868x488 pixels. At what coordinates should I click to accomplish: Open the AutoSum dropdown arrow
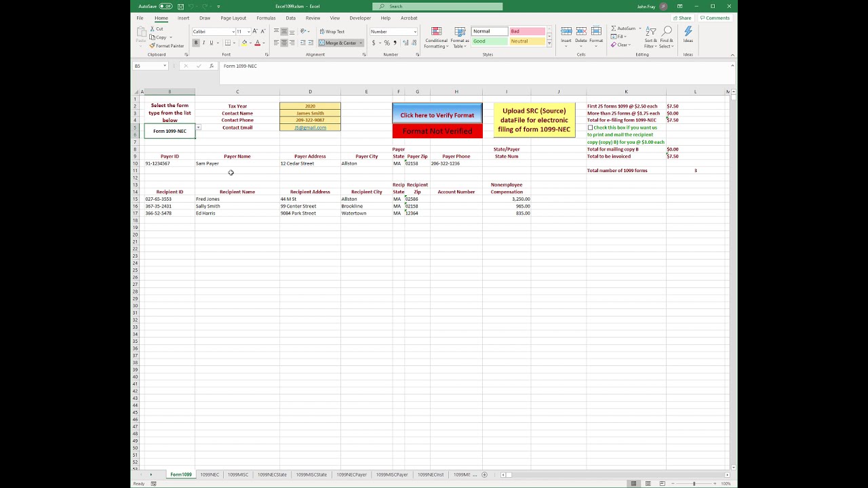click(639, 28)
